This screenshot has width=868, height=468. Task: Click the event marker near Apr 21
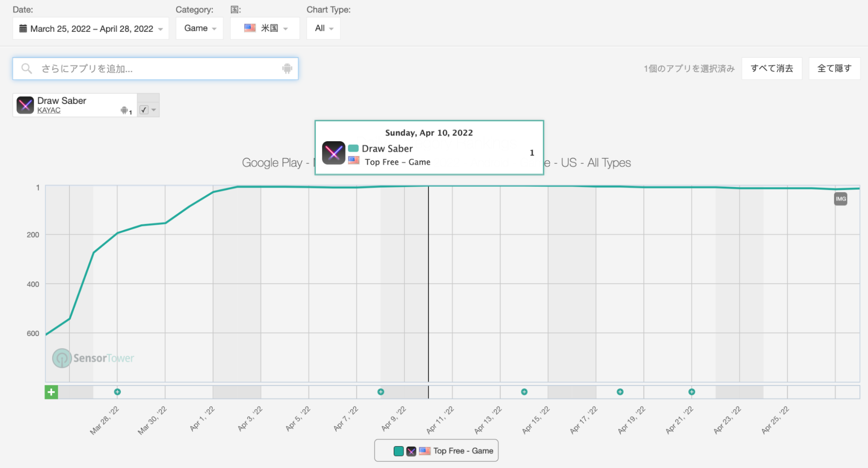(691, 392)
